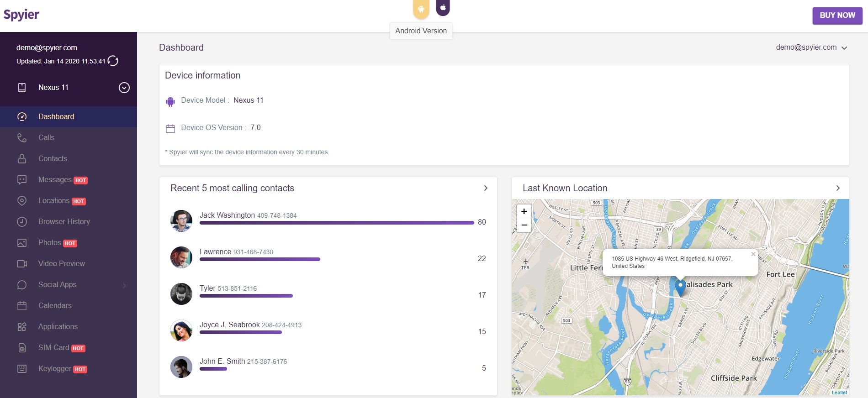Open full list of most calling contacts
The image size is (868, 398).
click(x=486, y=188)
